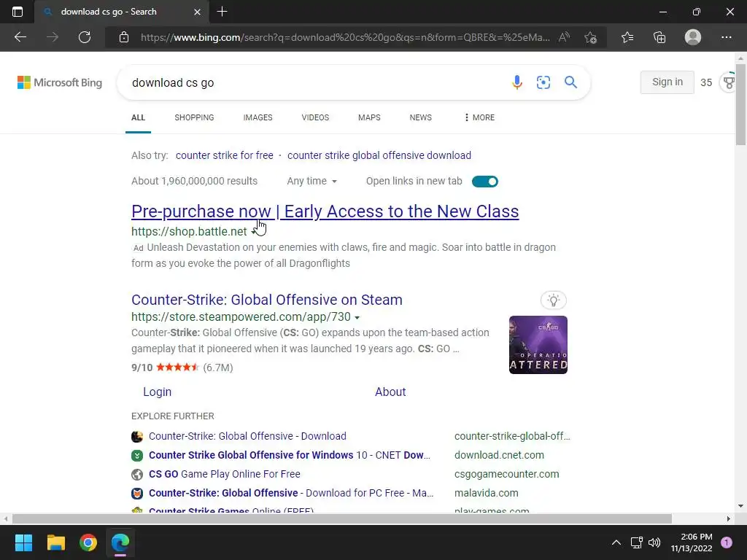The width and height of the screenshot is (747, 560).
Task: Click the browser back arrow
Action: (x=20, y=37)
